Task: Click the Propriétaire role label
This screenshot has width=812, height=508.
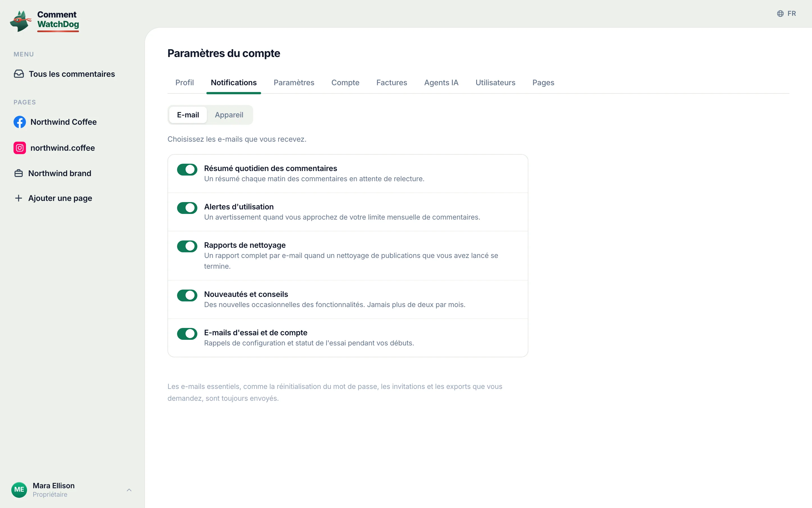Action: tap(50, 494)
